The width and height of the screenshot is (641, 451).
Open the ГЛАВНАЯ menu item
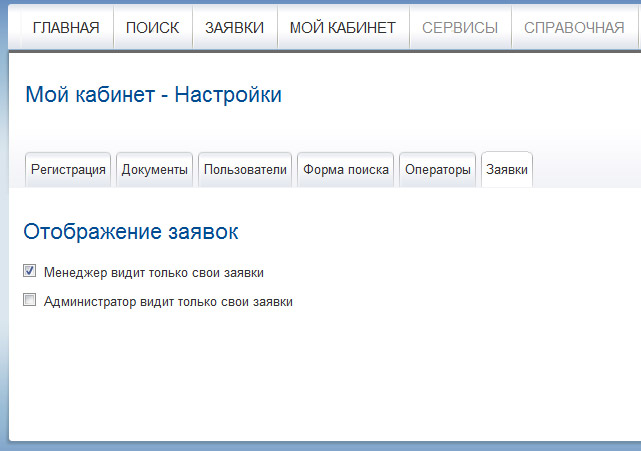(x=66, y=28)
